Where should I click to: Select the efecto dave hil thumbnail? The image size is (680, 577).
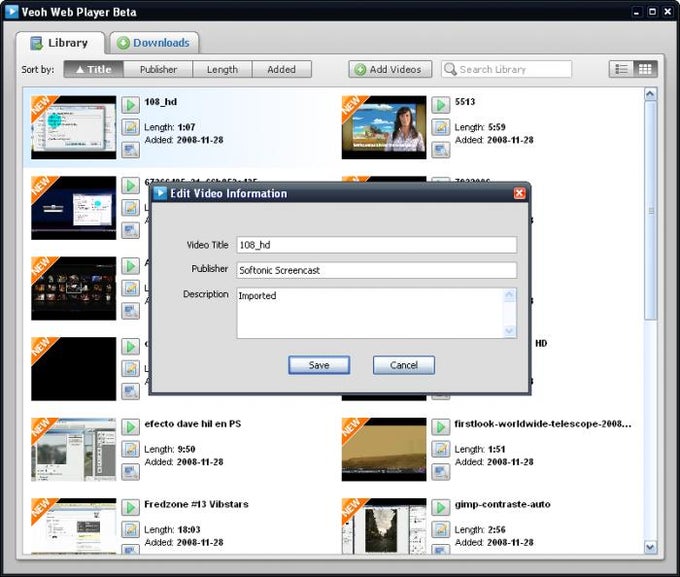pos(74,449)
